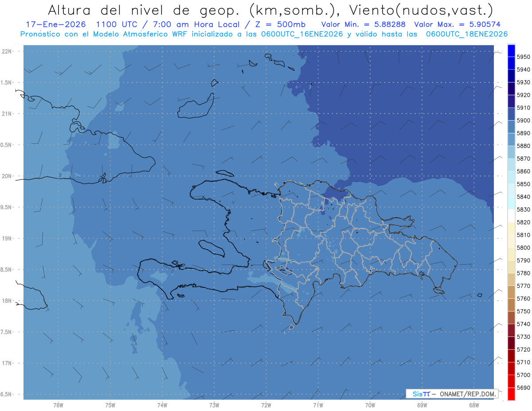Click the '5900' colorbar value
The height and width of the screenshot is (411, 532).
(523, 121)
